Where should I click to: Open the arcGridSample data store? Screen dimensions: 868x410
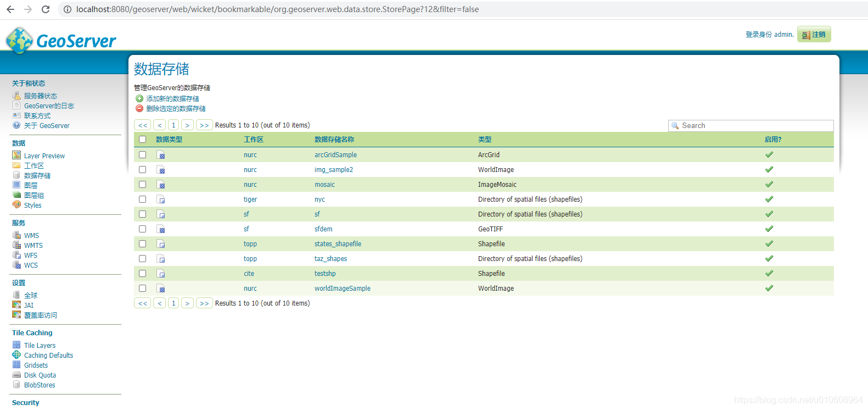coord(335,155)
